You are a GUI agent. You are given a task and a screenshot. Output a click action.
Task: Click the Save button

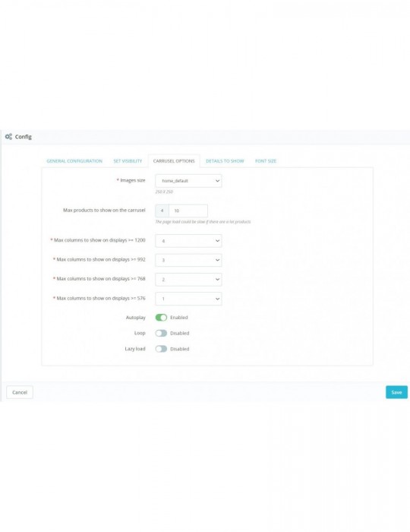point(396,392)
